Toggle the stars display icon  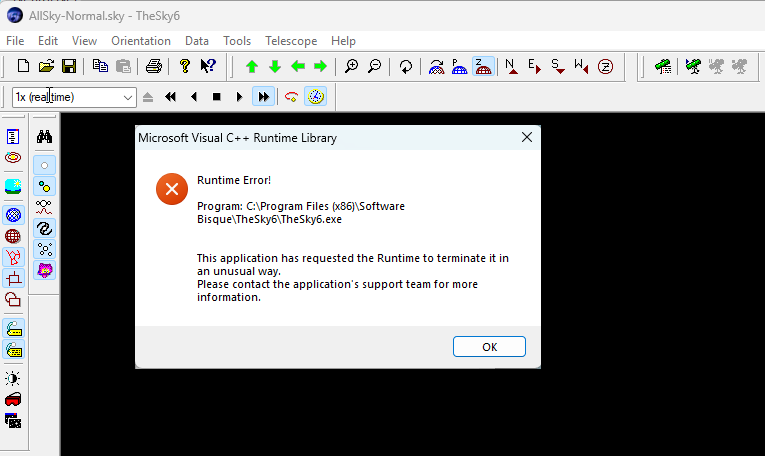click(44, 165)
